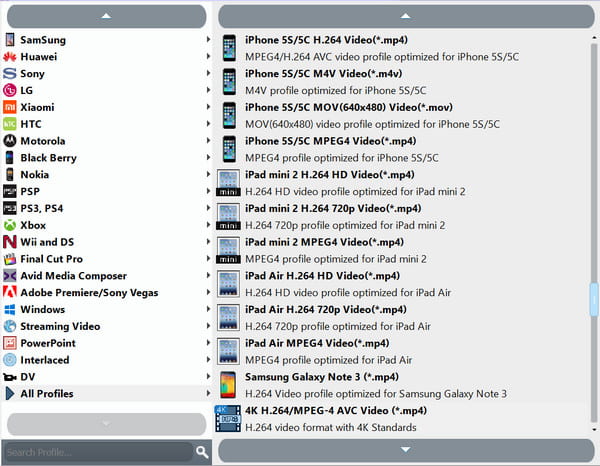Click iPhone 5S/5C H.264 Video thumbnail
The height and width of the screenshot is (466, 600).
(229, 48)
